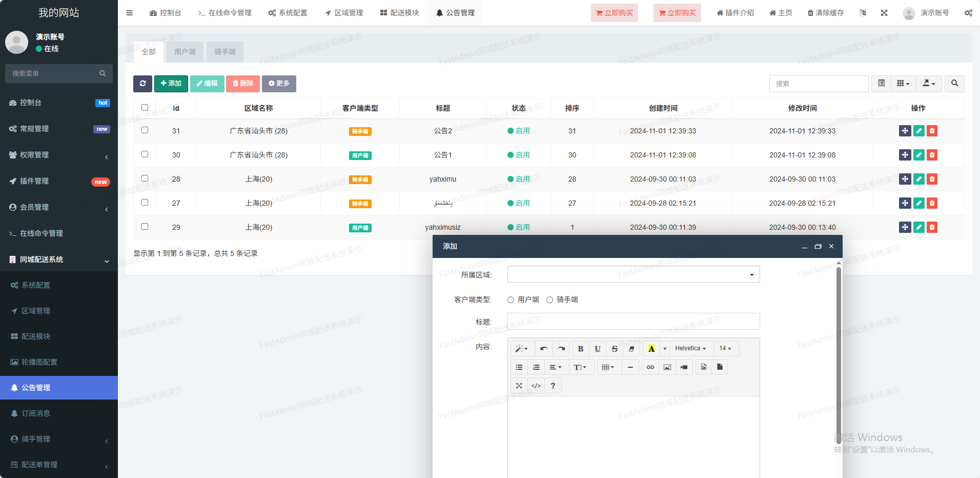Delete the 公告1 row using its trash icon
The image size is (980, 478).
[x=932, y=155]
